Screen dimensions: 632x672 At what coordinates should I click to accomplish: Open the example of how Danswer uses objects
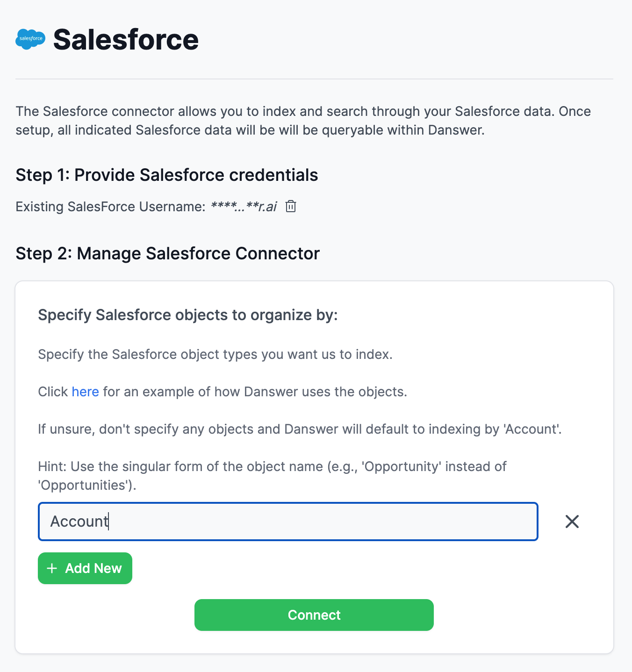coord(85,392)
